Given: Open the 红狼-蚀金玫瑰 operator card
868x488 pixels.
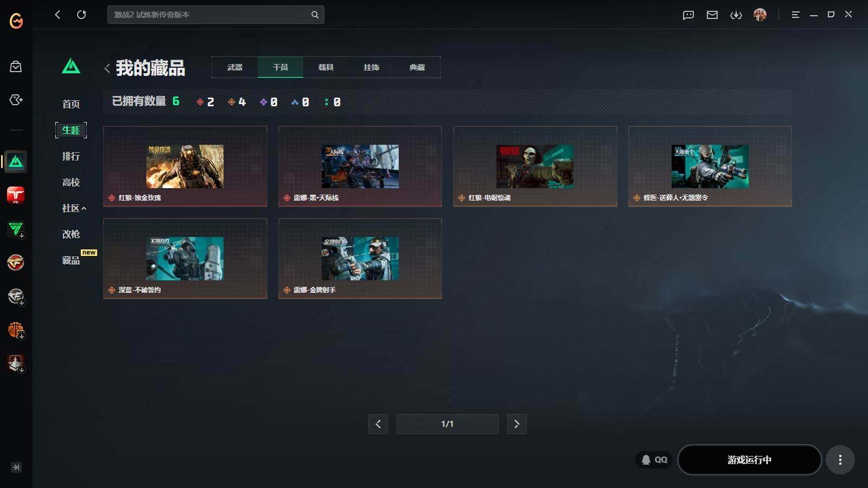Looking at the screenshot, I should (x=185, y=166).
